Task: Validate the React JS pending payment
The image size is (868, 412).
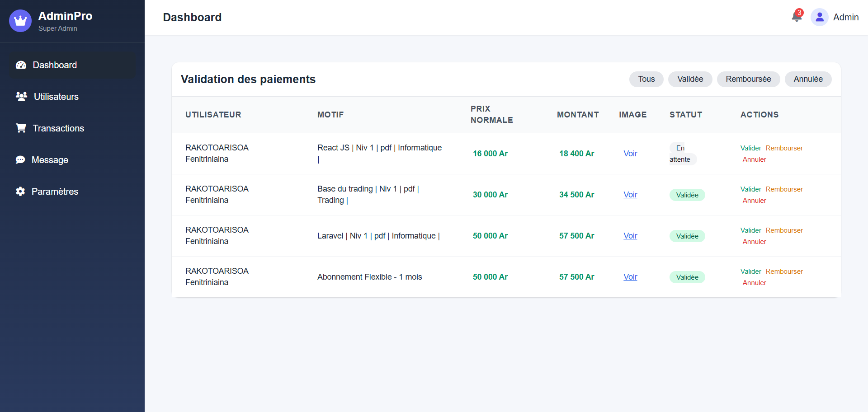Action: pyautogui.click(x=750, y=148)
